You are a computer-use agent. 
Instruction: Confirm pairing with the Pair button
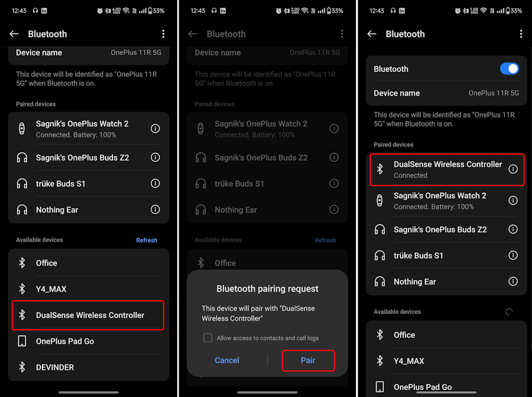click(308, 360)
